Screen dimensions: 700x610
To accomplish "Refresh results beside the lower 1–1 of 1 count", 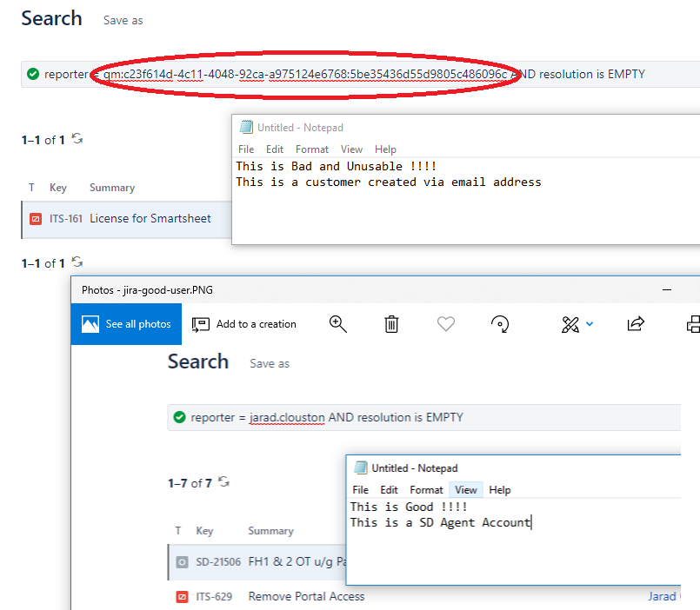I will [77, 262].
